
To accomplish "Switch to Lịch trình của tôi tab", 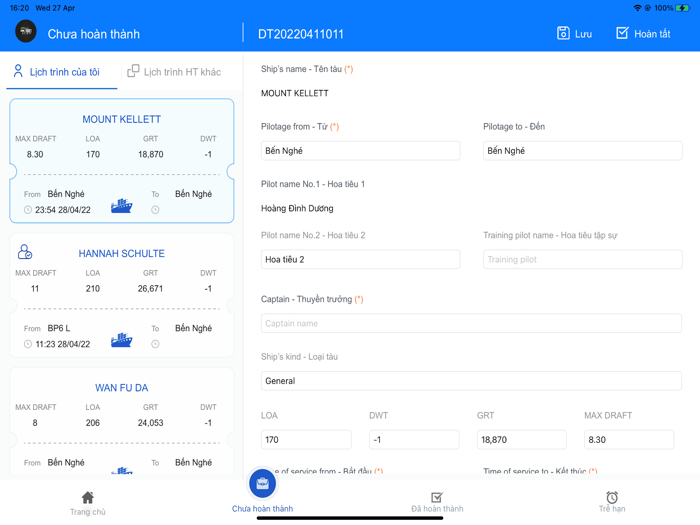I will tap(62, 72).
